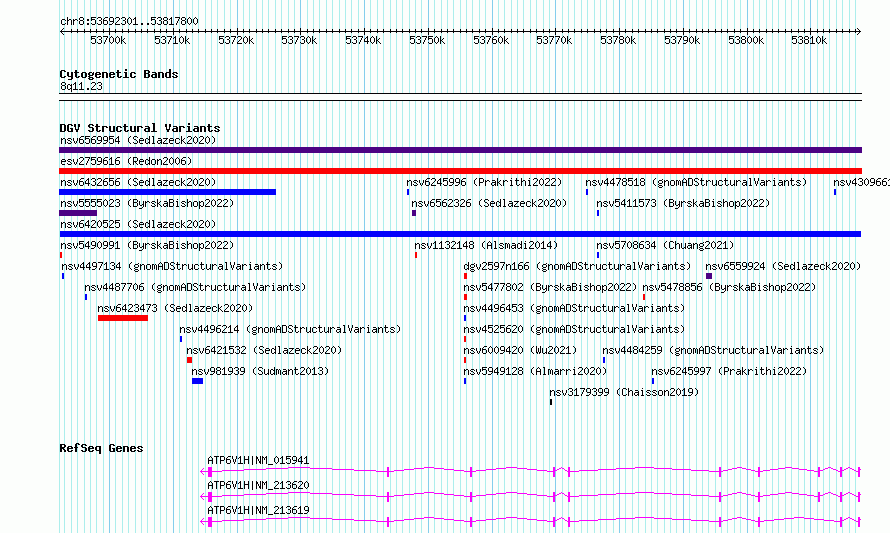Open the ATP6V1H|NM_213620 transcript label
The height and width of the screenshot is (533, 890).
pos(258,485)
